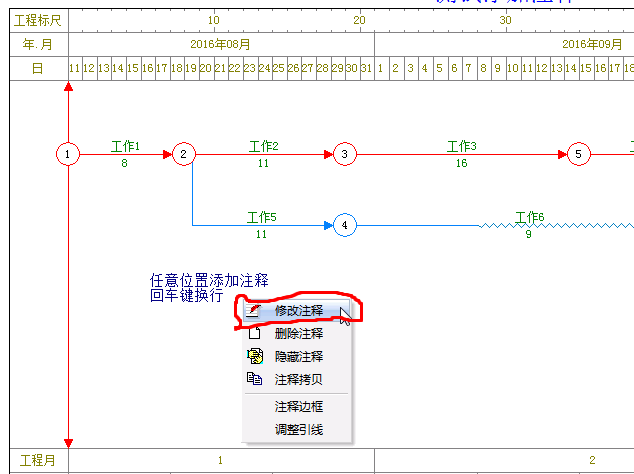Click the blue annotation text 任意位置添加注释

pyautogui.click(x=209, y=281)
